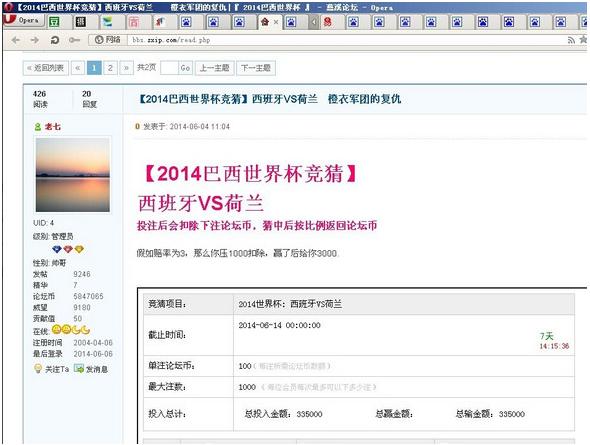This screenshot has height=445, width=590.
Task: Click the Go button in the pager
Action: pos(185,68)
